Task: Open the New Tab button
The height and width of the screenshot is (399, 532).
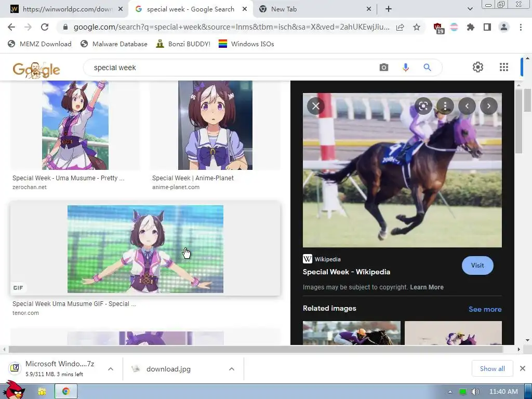Action: (x=389, y=9)
